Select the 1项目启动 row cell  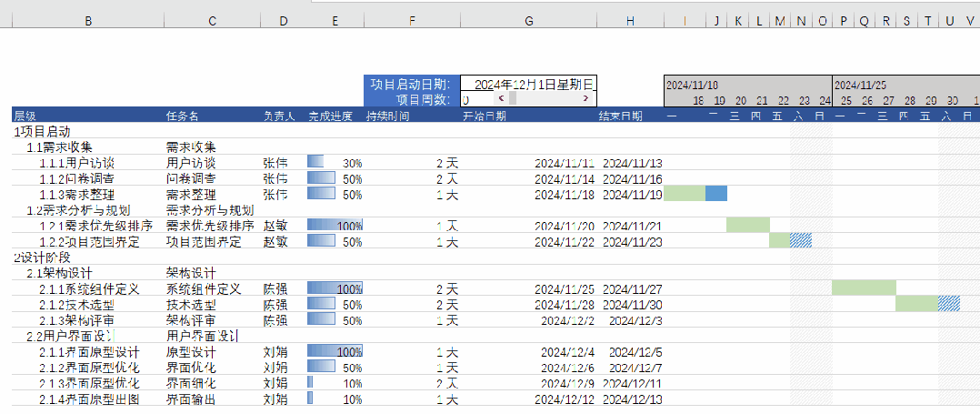coord(88,131)
